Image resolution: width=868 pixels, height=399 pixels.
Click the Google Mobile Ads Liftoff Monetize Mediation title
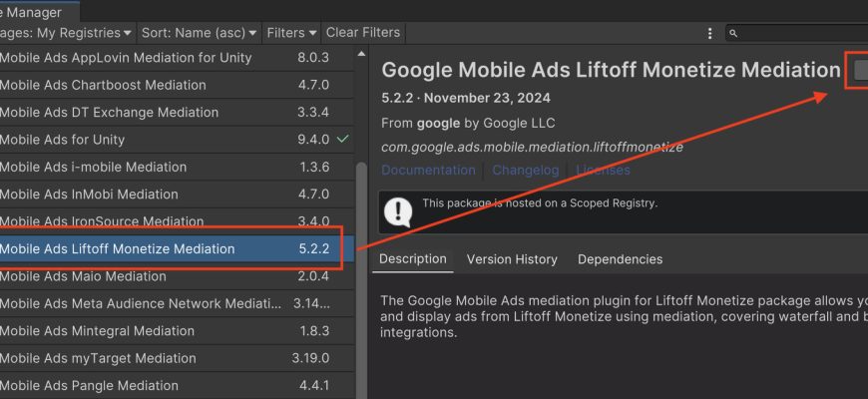612,70
